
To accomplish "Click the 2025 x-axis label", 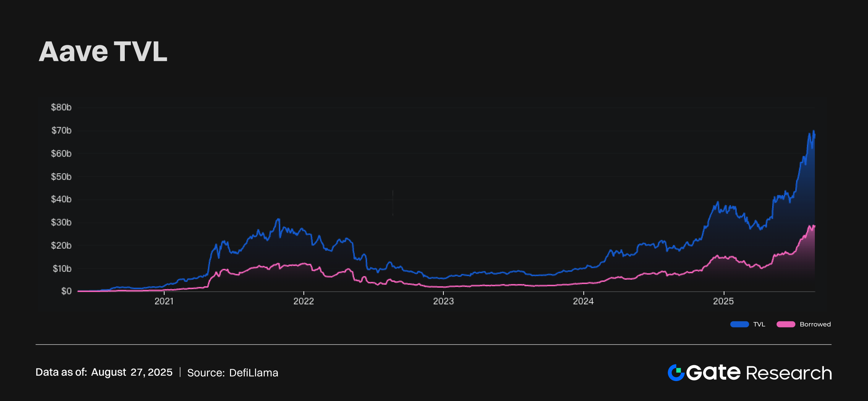I will coord(723,301).
